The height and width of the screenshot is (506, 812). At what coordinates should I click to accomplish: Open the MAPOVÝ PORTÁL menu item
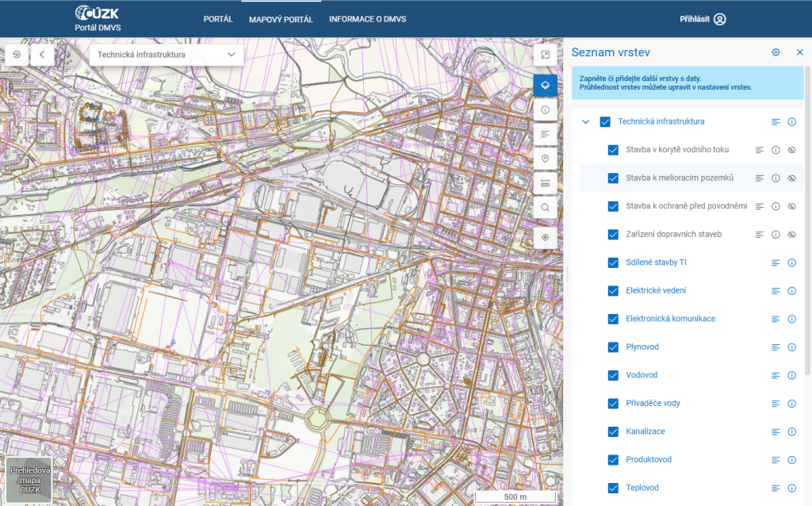281,20
